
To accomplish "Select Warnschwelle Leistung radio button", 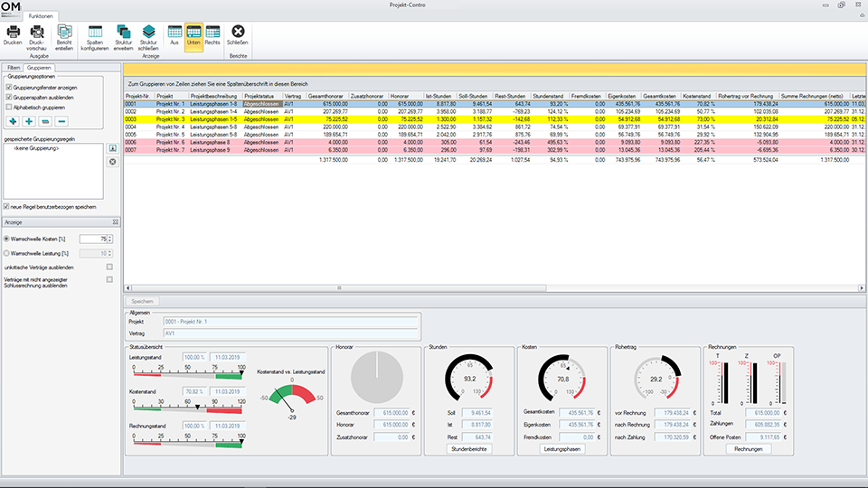I will coord(8,254).
